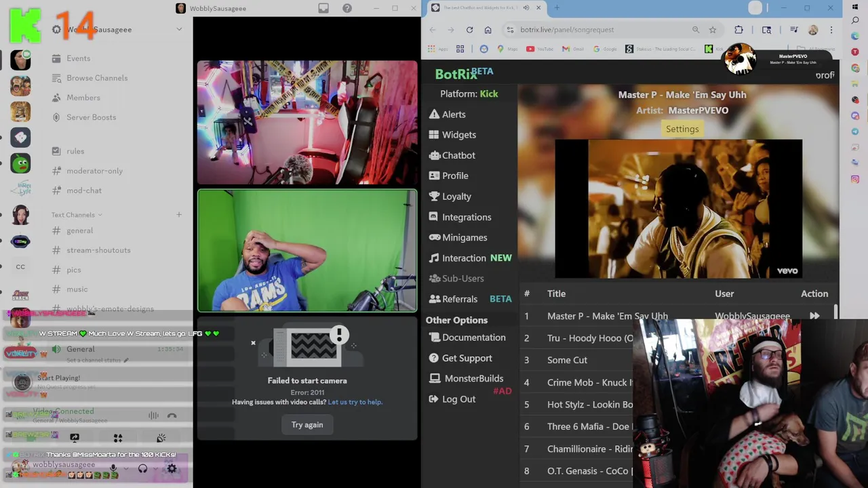
Task: Click the Documentation monitor icon
Action: click(x=434, y=338)
